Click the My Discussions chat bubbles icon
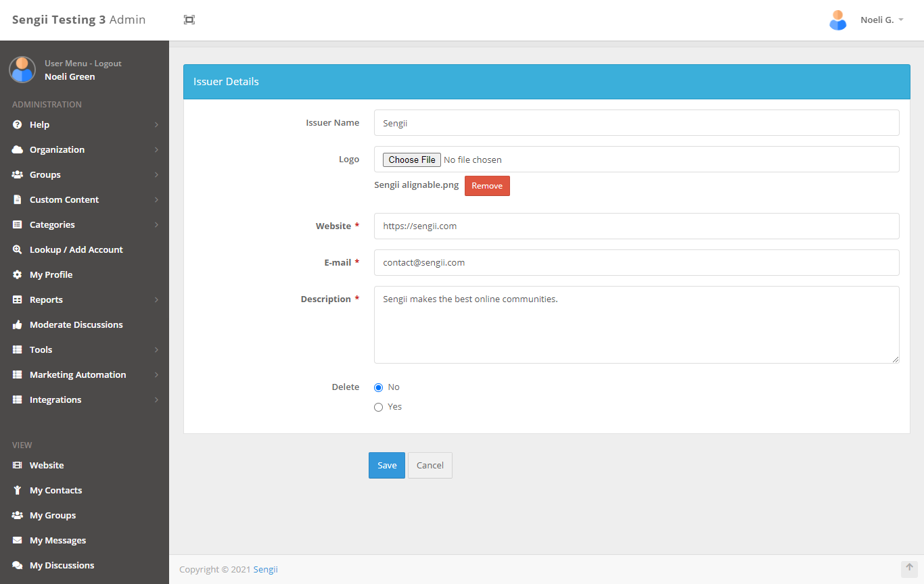This screenshot has width=924, height=584. [x=18, y=565]
